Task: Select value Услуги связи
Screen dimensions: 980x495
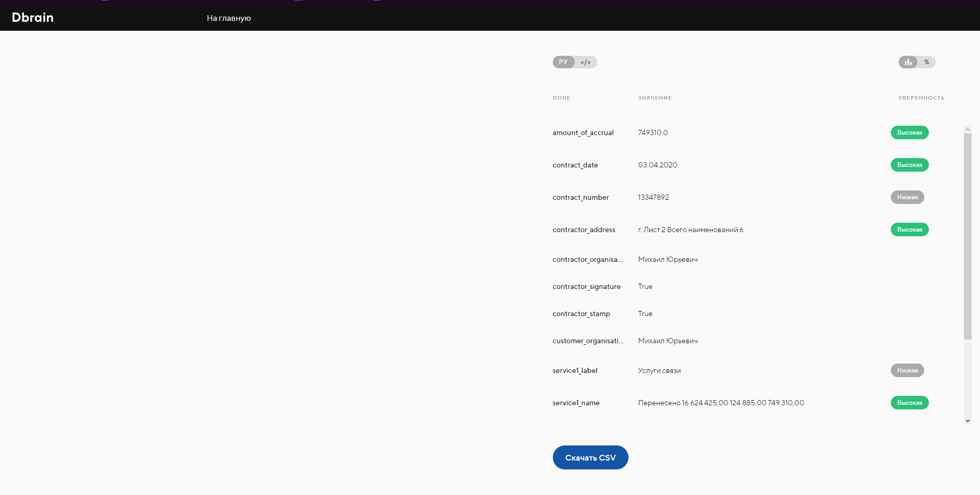Action: (x=659, y=371)
